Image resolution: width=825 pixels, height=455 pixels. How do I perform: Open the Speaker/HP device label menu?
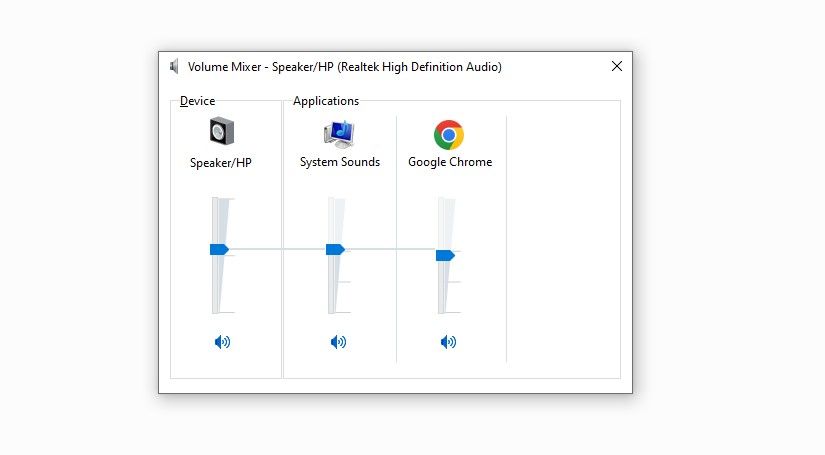coord(221,163)
